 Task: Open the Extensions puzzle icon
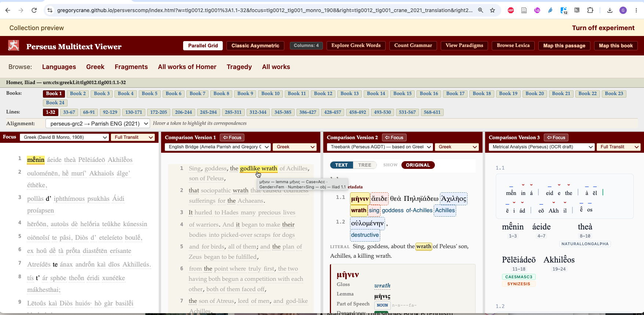click(x=590, y=10)
